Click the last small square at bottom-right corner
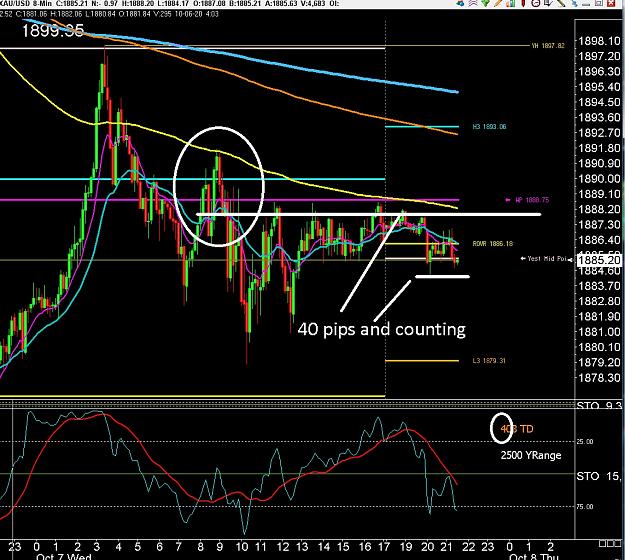 point(617,543)
